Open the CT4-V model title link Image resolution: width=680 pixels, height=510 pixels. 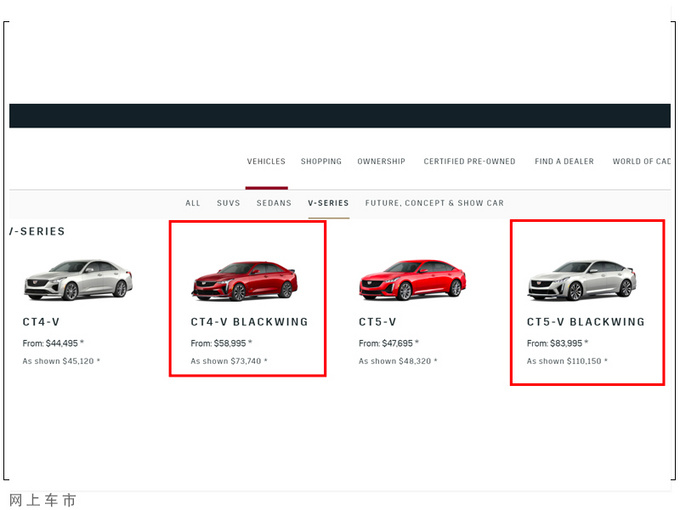pyautogui.click(x=43, y=323)
